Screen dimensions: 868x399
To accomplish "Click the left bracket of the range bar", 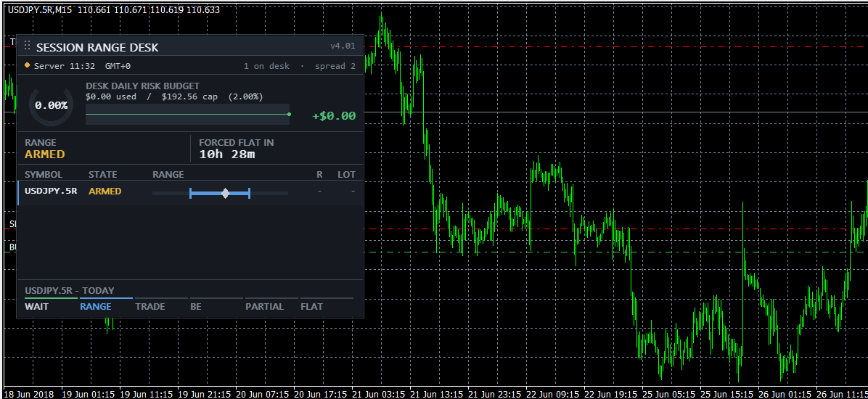I will 190,193.
